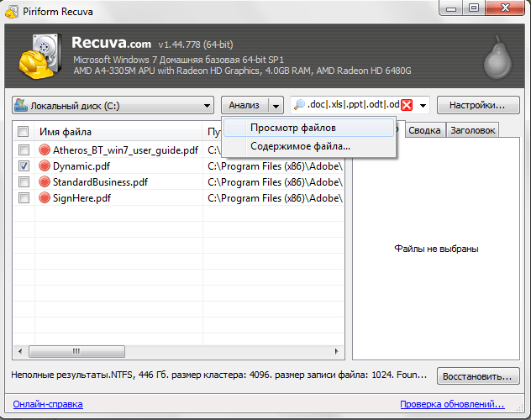The width and height of the screenshot is (531, 420).
Task: Switch to the Сводка tab
Action: click(x=424, y=130)
